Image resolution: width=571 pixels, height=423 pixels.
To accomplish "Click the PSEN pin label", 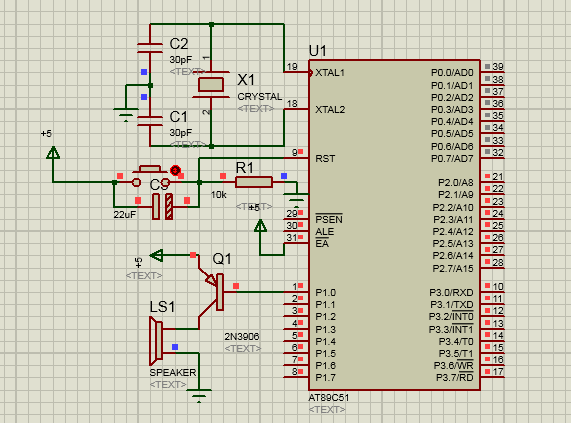I will [329, 219].
